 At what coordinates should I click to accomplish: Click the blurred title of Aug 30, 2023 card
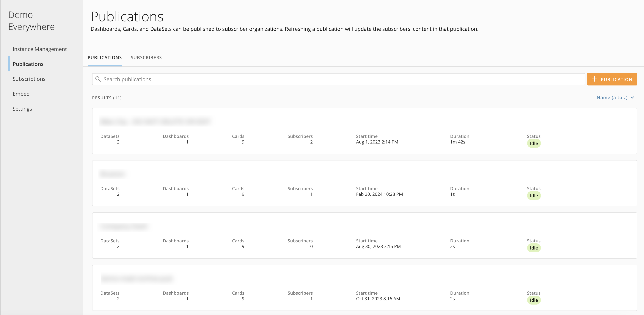tap(124, 226)
